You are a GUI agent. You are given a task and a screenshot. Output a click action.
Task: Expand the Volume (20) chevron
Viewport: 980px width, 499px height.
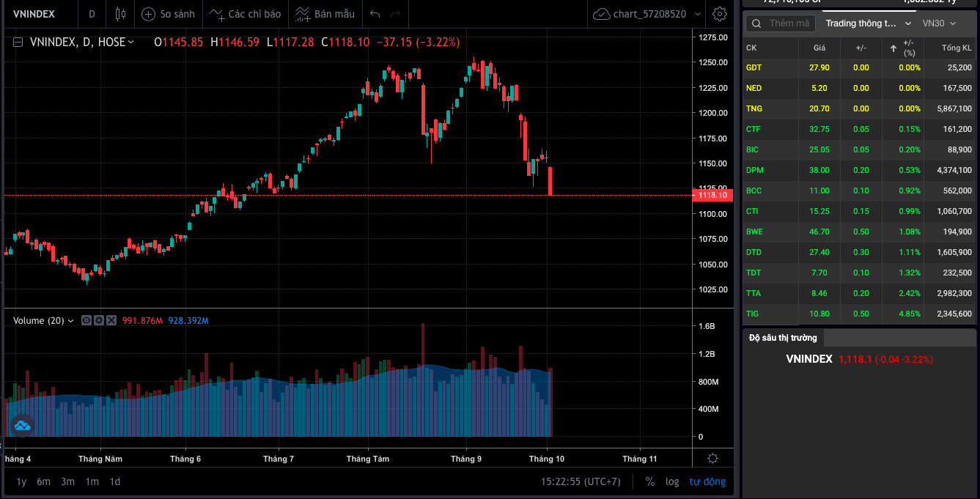pos(71,321)
